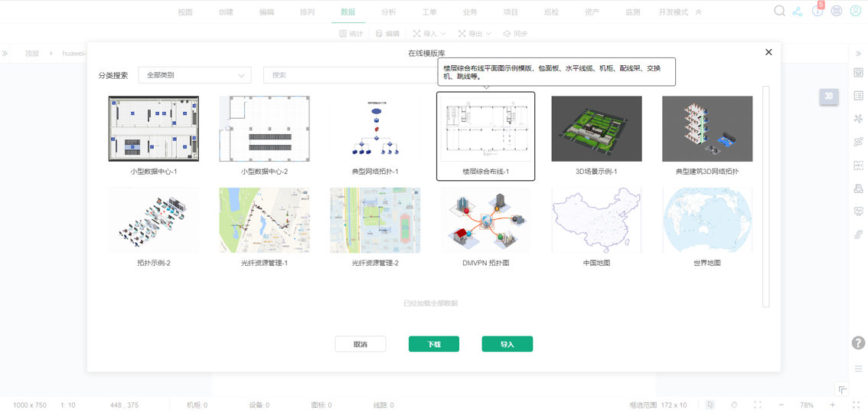
Task: Open the cable curve icon in the right sidebar
Action: [859, 234]
